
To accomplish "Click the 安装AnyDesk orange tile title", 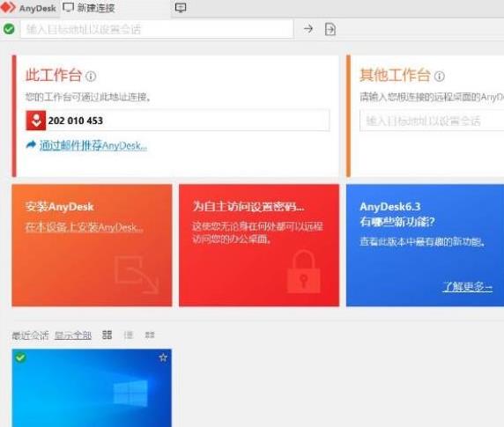I will 59,207.
